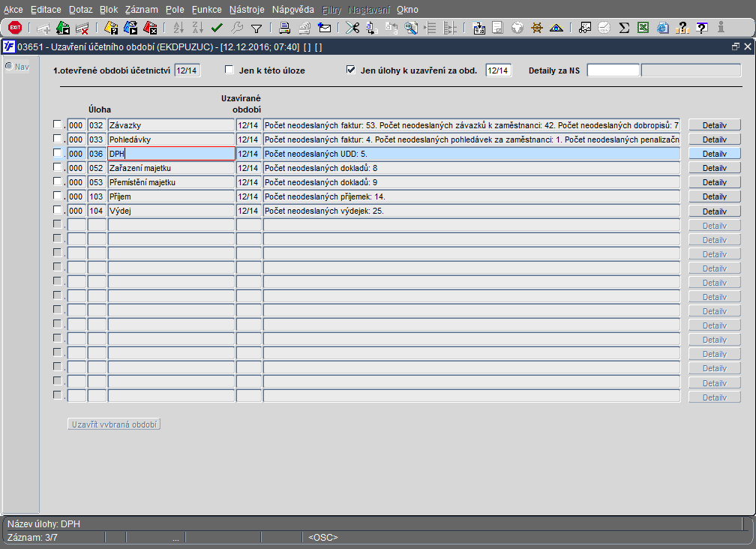Select the Pohledávky task name field
Image resolution: width=756 pixels, height=549 pixels.
[x=171, y=139]
